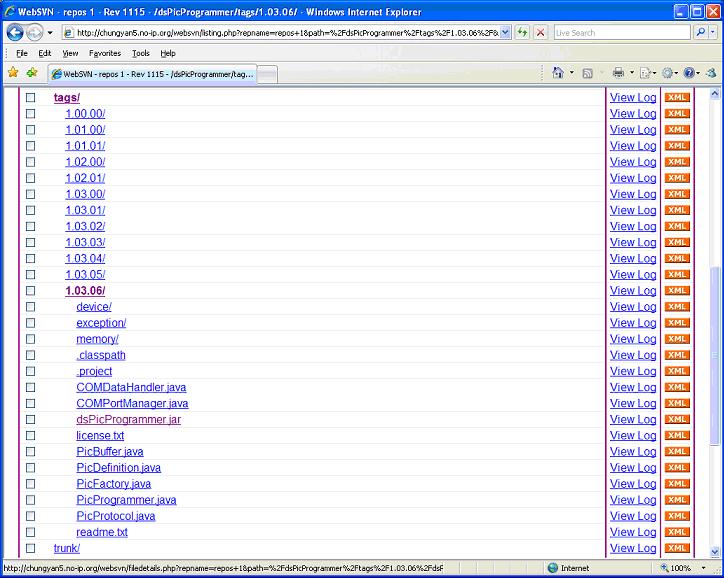Click the RSS feeds icon
Screen dimensions: 724x578
click(587, 73)
